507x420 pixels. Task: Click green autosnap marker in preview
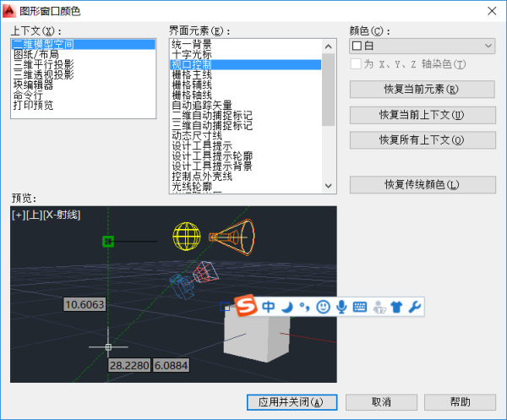pos(108,241)
